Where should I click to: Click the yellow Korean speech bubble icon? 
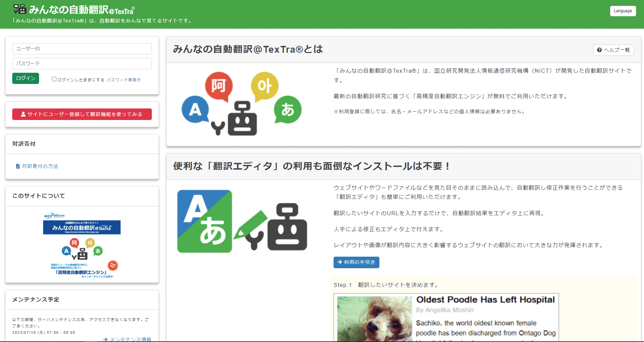click(265, 86)
